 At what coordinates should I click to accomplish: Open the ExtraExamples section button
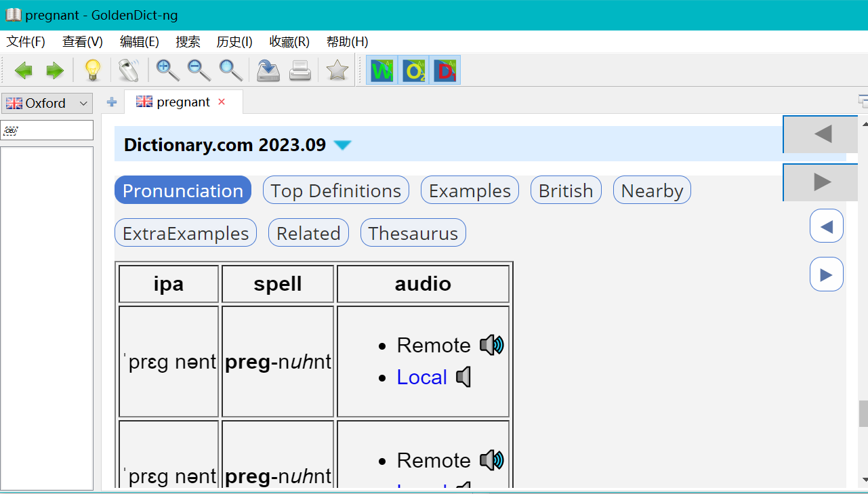coord(186,233)
